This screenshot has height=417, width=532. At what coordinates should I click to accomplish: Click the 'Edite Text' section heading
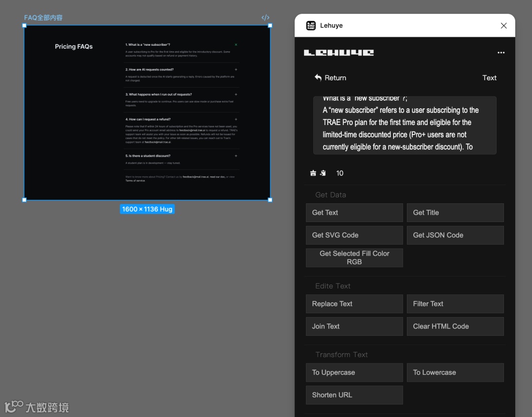(333, 286)
